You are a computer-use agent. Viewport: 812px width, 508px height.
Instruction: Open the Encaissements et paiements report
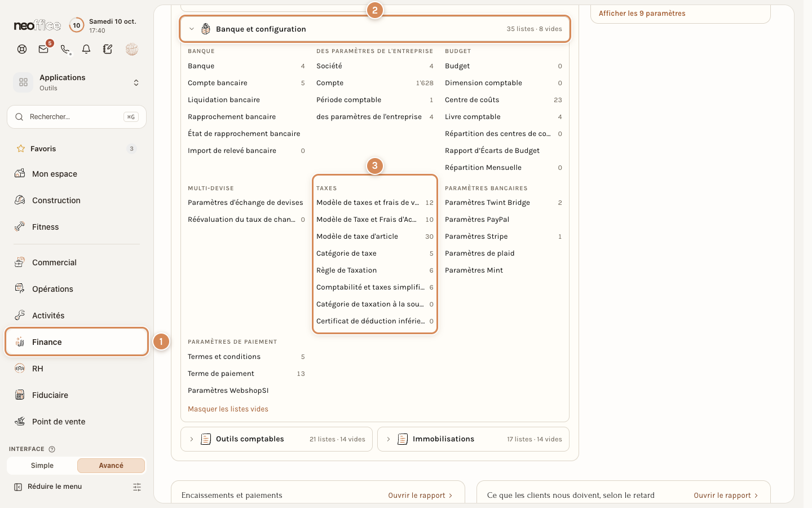(420, 496)
